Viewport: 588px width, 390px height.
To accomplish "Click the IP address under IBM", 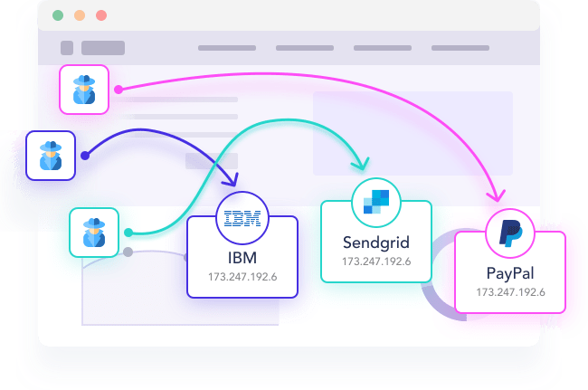I will point(242,277).
